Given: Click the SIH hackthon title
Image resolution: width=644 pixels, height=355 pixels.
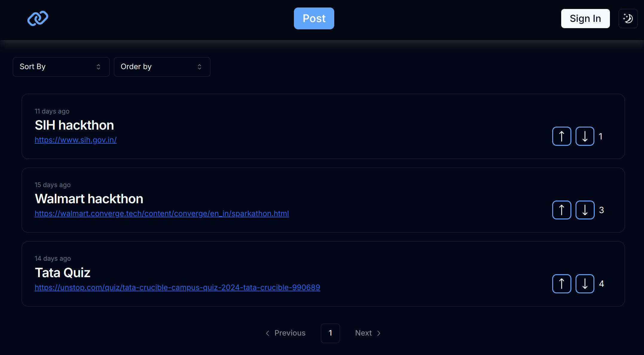Looking at the screenshot, I should (74, 125).
